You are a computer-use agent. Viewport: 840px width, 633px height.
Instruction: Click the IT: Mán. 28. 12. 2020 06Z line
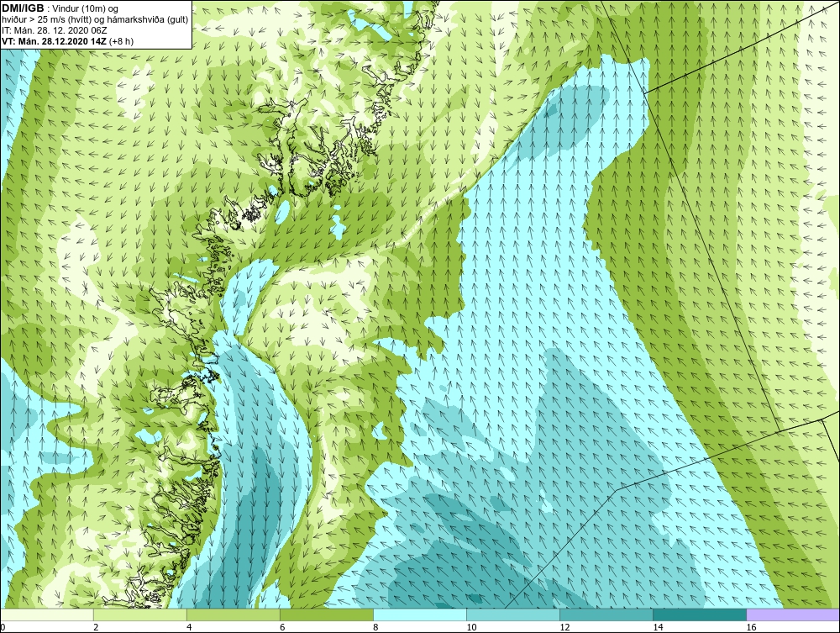[x=55, y=30]
